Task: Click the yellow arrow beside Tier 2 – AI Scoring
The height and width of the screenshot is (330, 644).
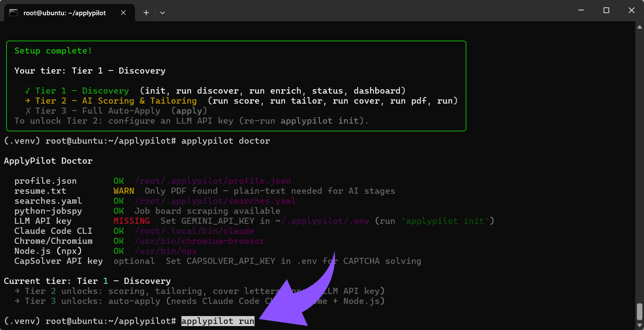Action: (27, 101)
